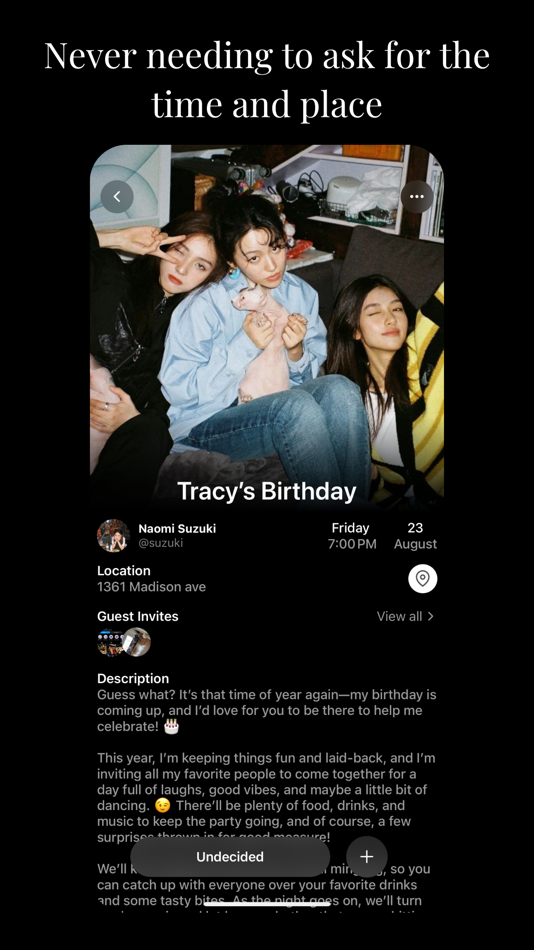This screenshot has height=950, width=534.
Task: Select the 23 August date
Action: click(x=415, y=536)
